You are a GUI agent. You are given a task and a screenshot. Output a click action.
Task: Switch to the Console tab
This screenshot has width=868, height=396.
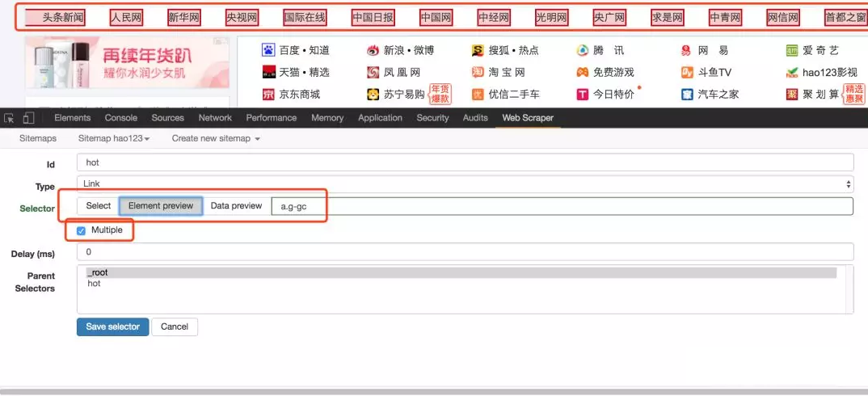point(121,118)
